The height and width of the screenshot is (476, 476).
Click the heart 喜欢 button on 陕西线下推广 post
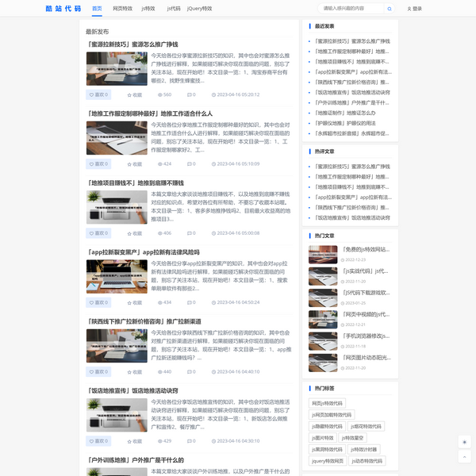98,371
